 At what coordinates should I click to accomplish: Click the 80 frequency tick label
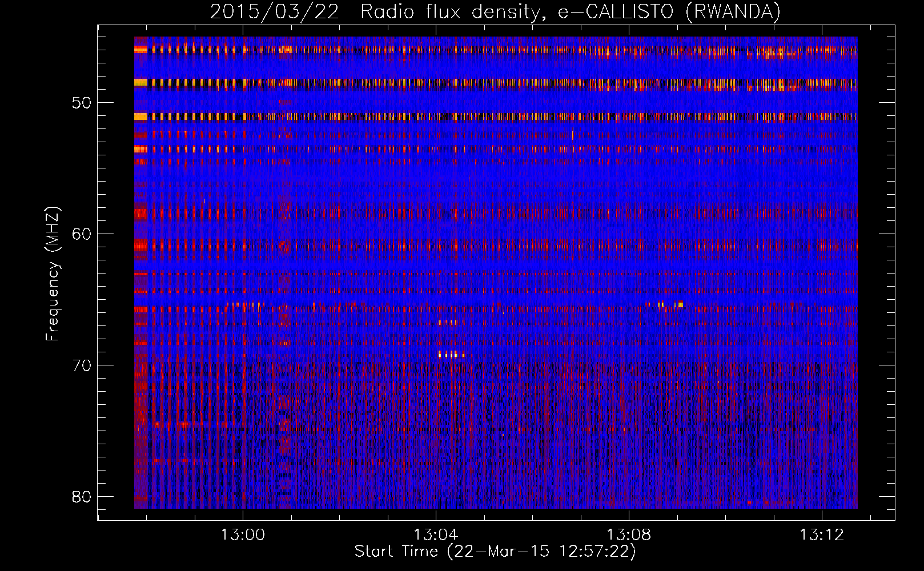click(x=82, y=497)
